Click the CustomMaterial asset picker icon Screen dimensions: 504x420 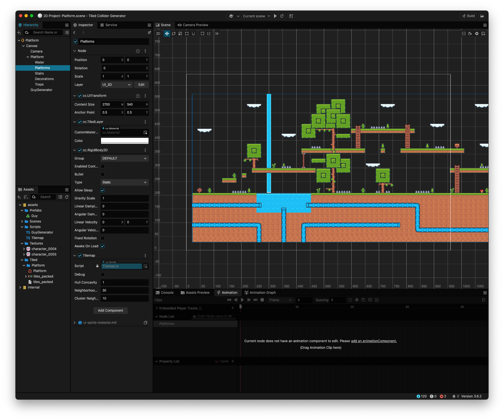(146, 133)
